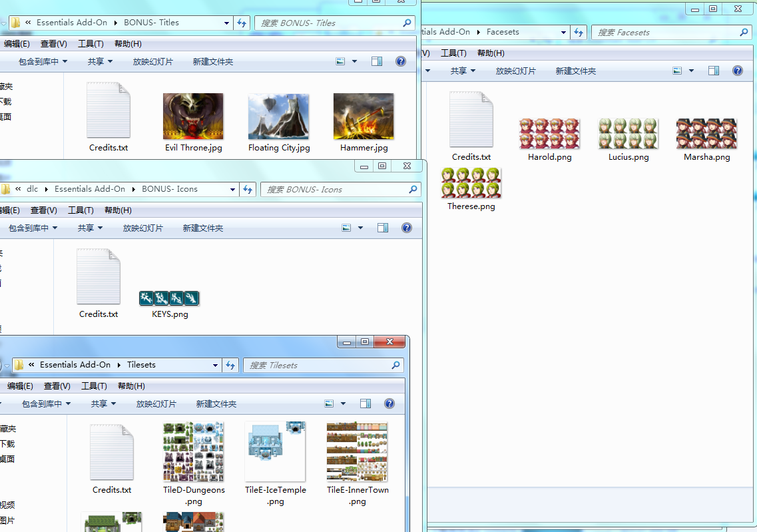Change view mode in Facesets window

point(677,71)
